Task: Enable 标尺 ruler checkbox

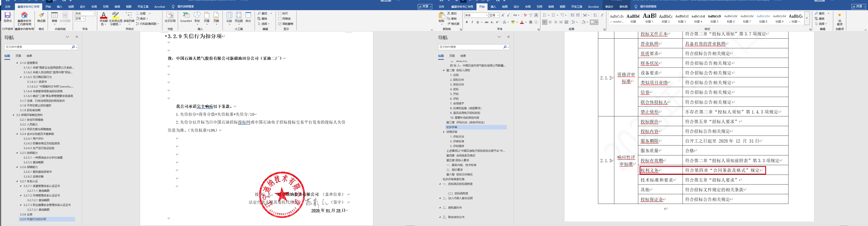Action: 280,14
